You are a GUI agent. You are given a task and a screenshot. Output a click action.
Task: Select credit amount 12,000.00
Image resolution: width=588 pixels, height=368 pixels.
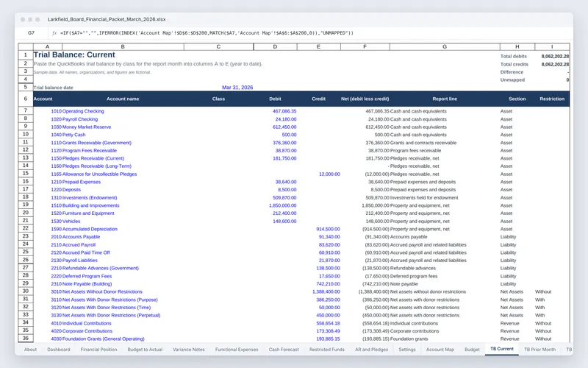click(x=329, y=174)
